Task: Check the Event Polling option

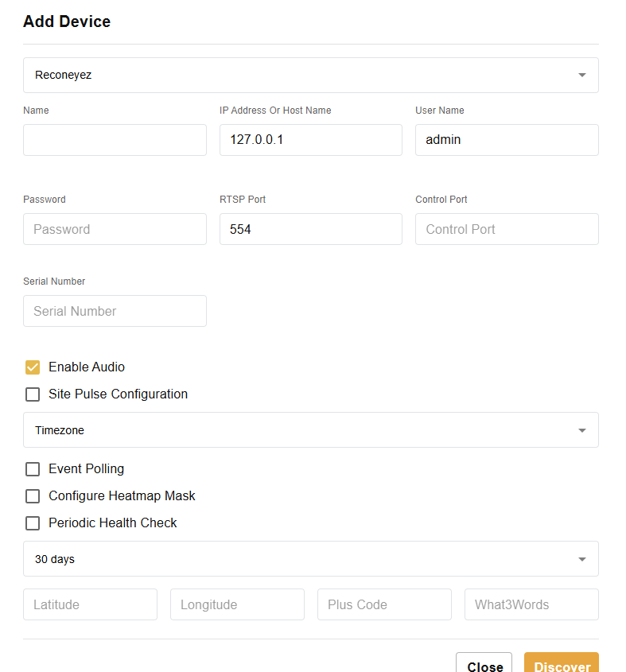Action: (x=33, y=469)
